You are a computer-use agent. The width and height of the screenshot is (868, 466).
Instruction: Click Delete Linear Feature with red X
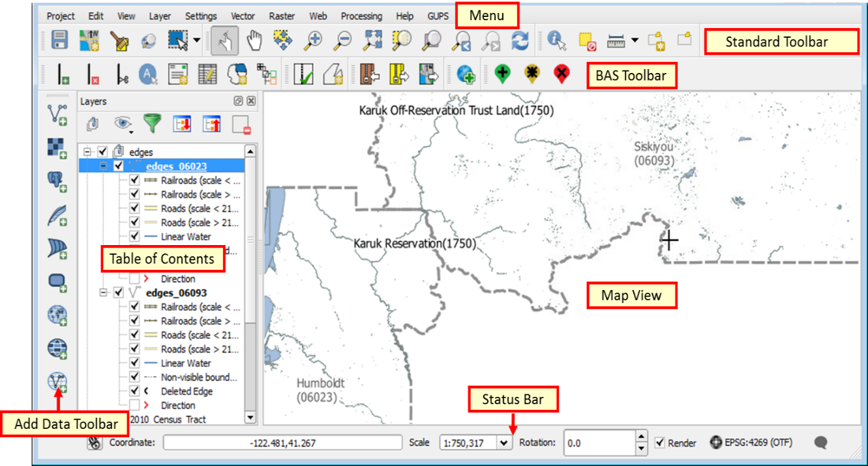coord(91,74)
